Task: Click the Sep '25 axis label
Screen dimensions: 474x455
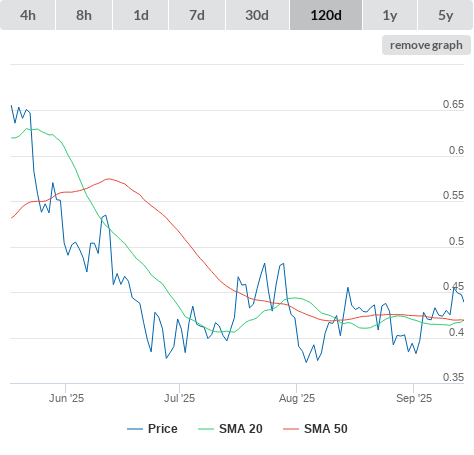Action: [x=414, y=398]
